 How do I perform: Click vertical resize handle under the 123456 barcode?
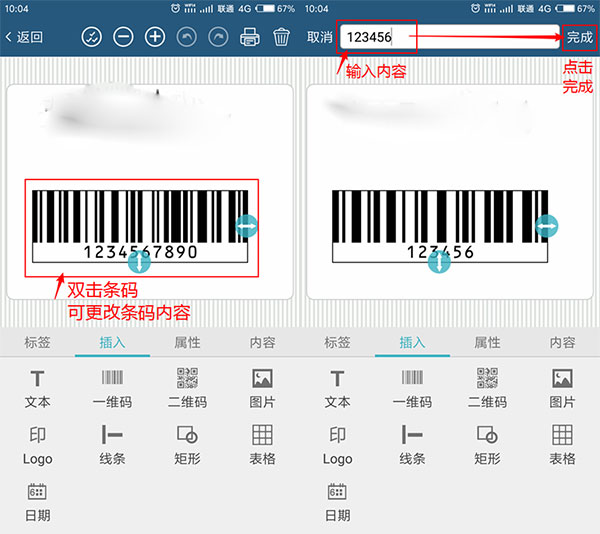coord(439,262)
